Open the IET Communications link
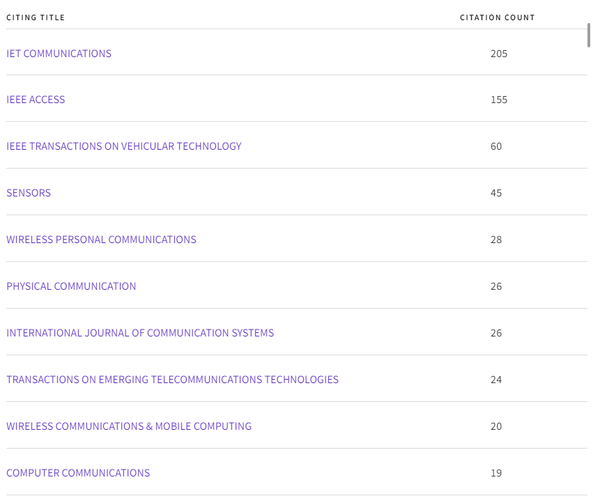 coord(59,53)
